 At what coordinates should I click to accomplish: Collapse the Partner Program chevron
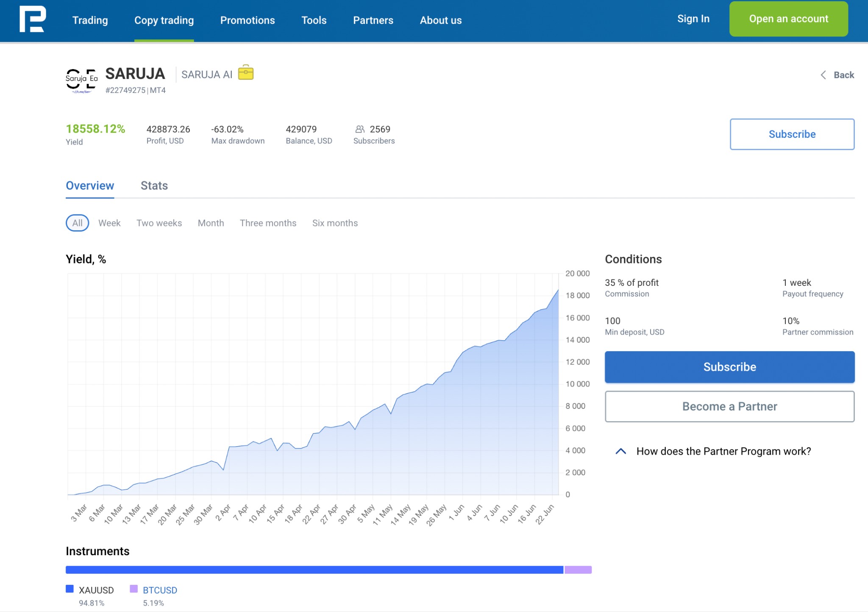click(x=620, y=451)
